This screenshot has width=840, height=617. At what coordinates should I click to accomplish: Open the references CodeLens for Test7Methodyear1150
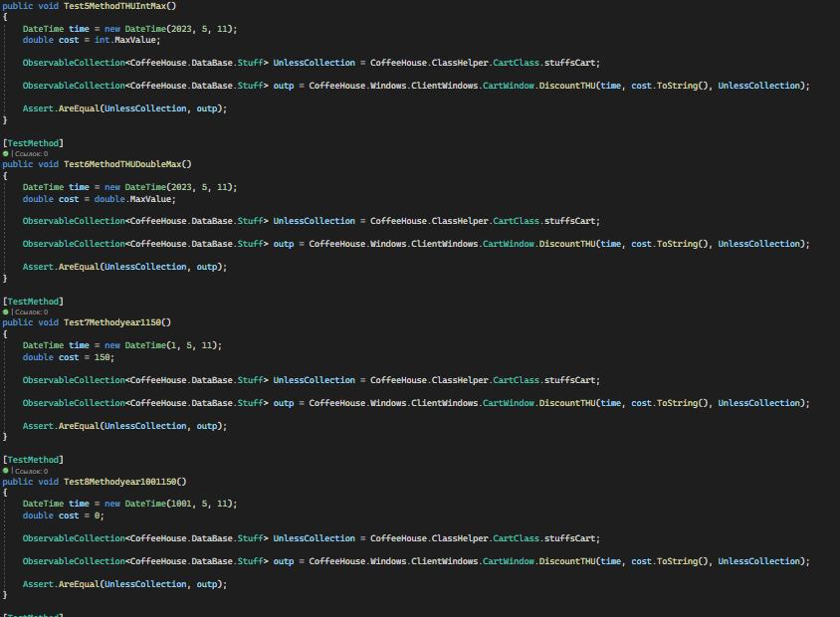(30, 311)
